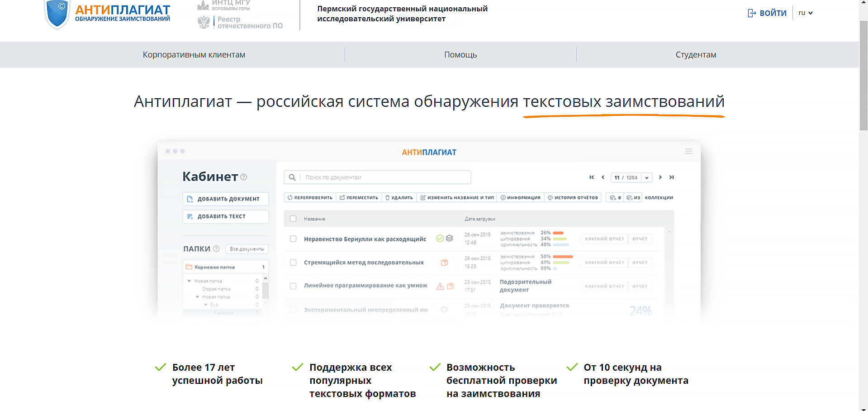Click Дата загрузки column header
Image resolution: width=868 pixels, height=411 pixels.
pos(479,219)
